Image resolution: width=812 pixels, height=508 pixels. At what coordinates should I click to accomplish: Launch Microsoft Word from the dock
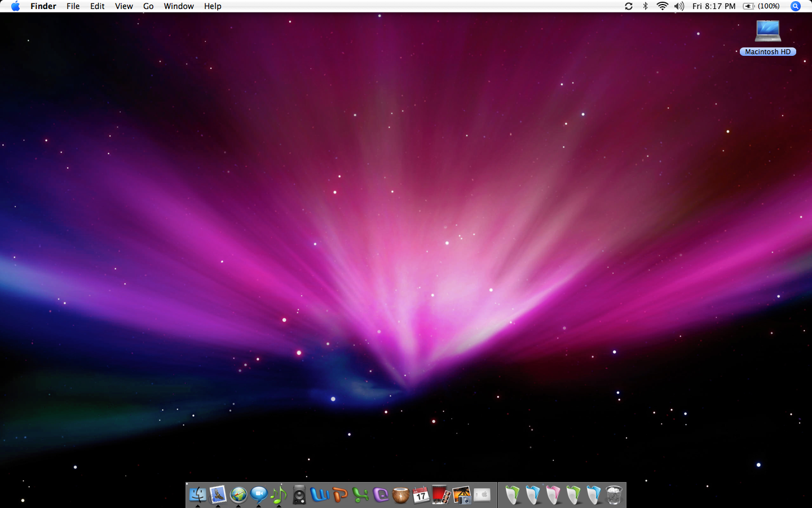click(320, 495)
